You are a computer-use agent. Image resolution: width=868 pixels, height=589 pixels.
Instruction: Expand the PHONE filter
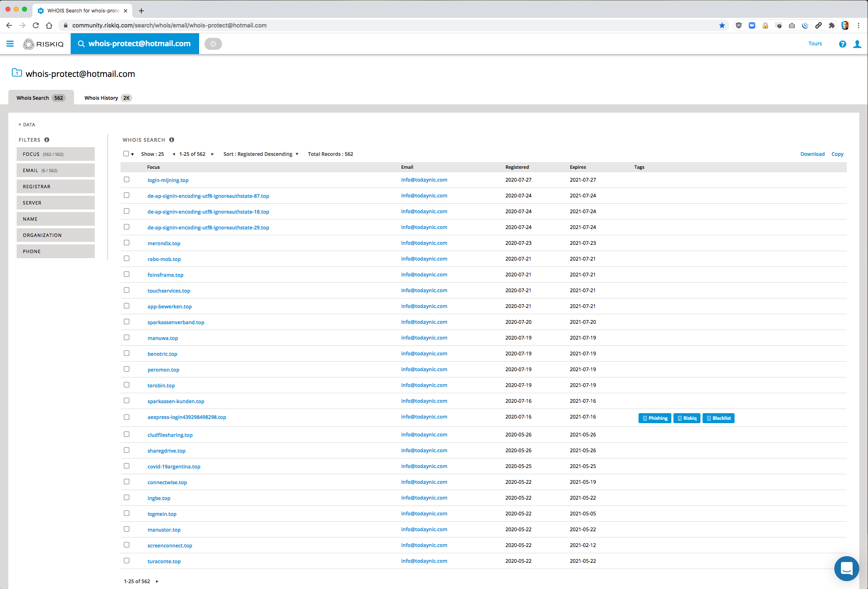pyautogui.click(x=56, y=251)
